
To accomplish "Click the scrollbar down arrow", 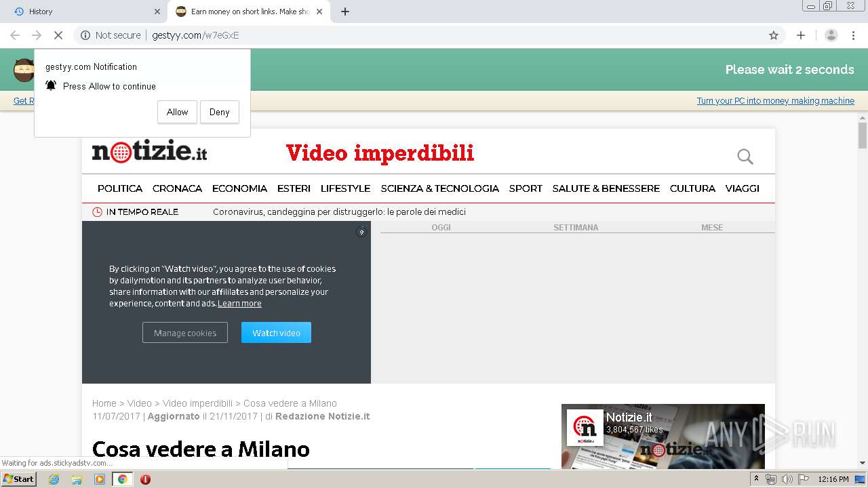I will (863, 464).
